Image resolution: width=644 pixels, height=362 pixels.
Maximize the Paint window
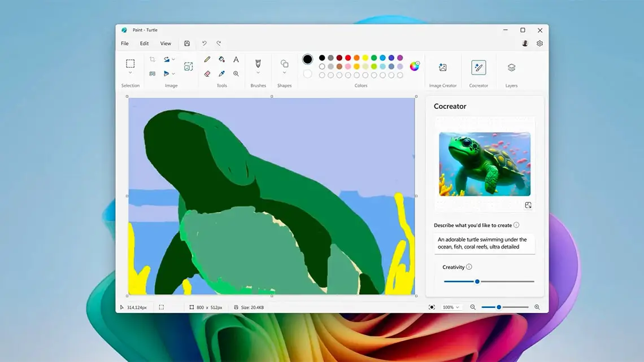click(523, 30)
